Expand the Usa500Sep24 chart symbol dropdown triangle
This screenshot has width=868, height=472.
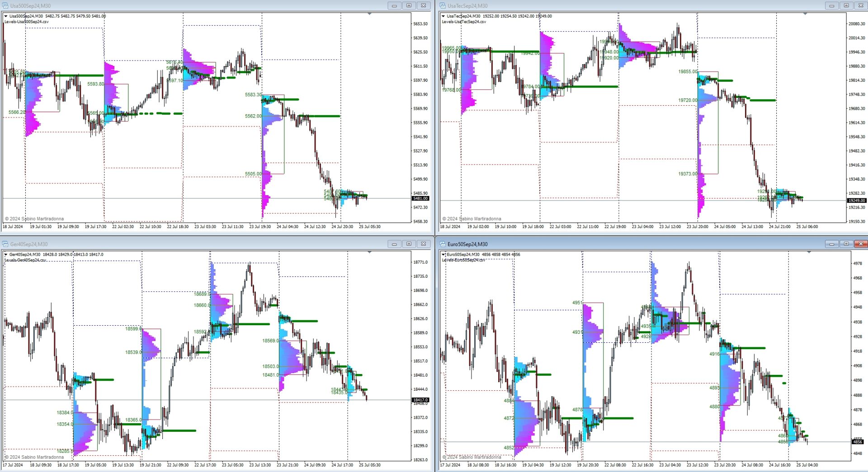tap(6, 16)
